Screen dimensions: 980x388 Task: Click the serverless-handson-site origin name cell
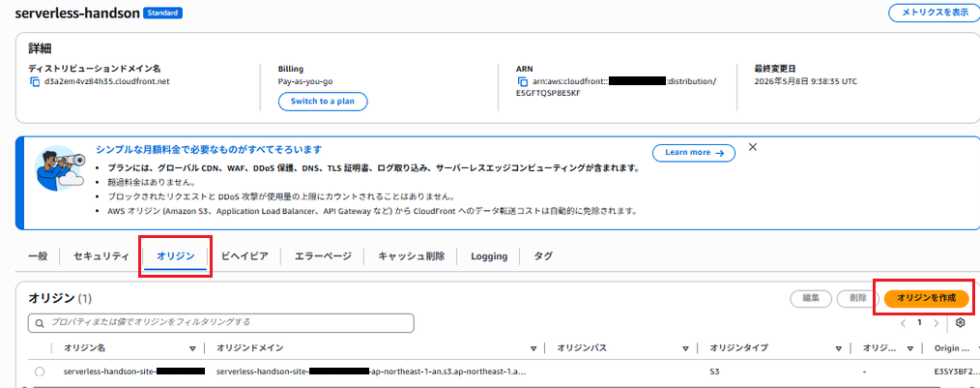[134, 372]
